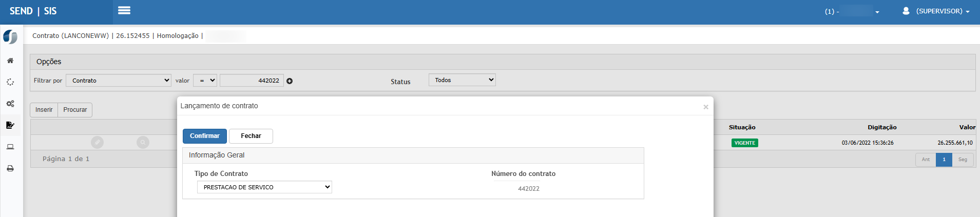This screenshot has width=980, height=217.
Task: Click the user avatar icon
Action: [906, 11]
